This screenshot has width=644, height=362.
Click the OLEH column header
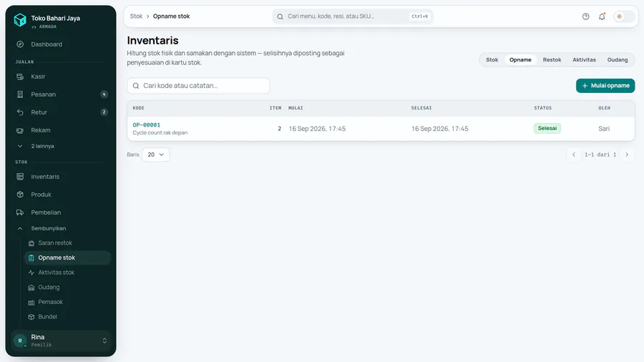[604, 108]
